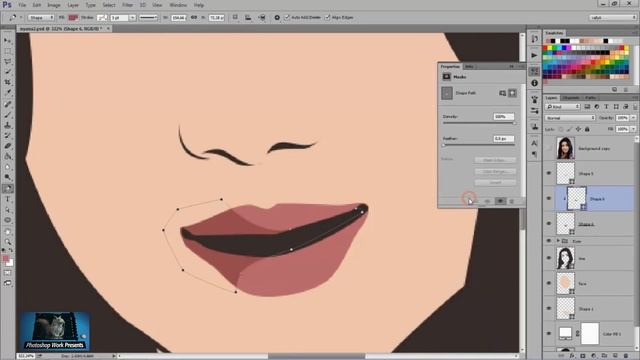Select the Brush tool
The width and height of the screenshot is (640, 360).
[x=8, y=115]
